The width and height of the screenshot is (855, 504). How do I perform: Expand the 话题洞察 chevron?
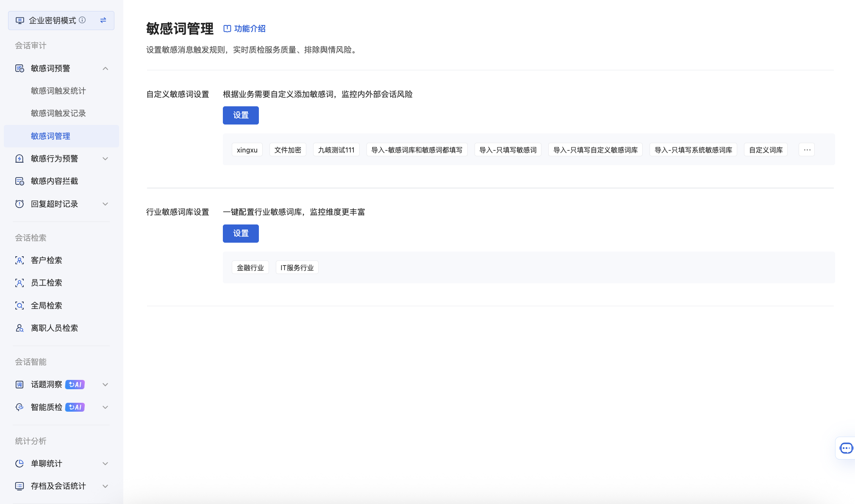click(x=105, y=385)
